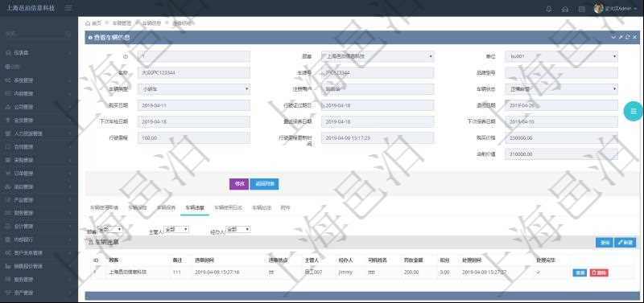This screenshot has width=644, height=303.
Task: Click the 新建 button above the violation table
Action: click(625, 243)
